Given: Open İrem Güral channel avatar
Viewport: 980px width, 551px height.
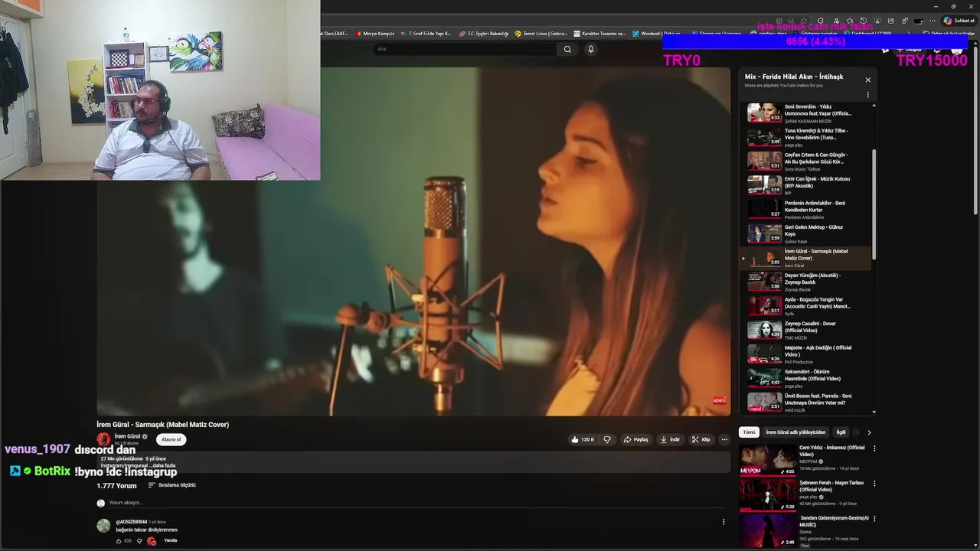Looking at the screenshot, I should [x=103, y=439].
